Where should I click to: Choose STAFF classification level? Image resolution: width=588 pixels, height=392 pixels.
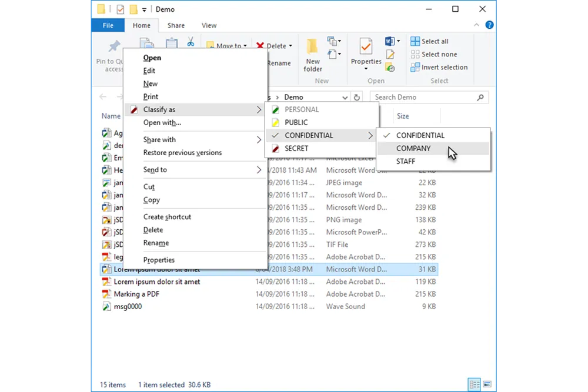(x=406, y=161)
